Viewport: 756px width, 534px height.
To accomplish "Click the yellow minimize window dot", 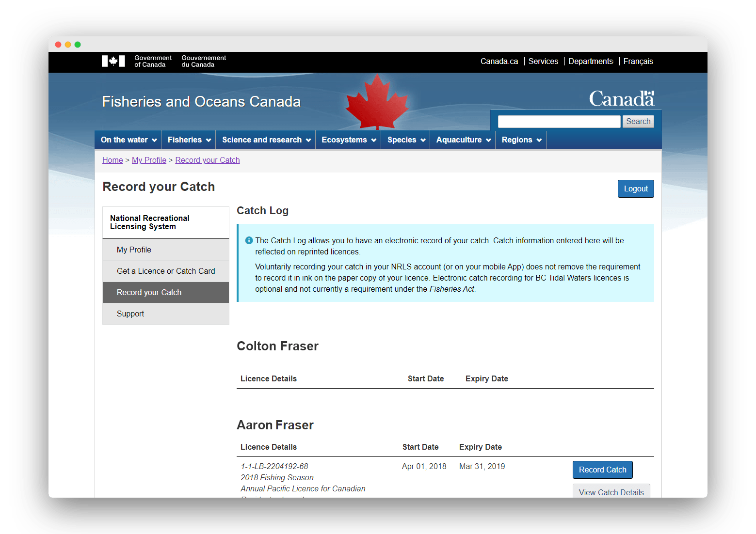I will pos(68,45).
